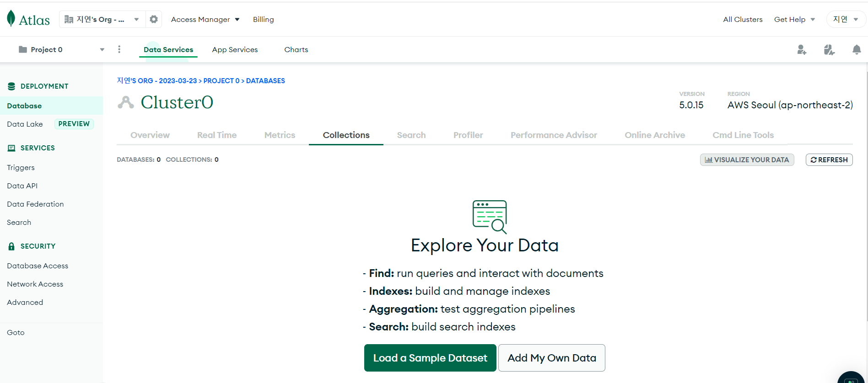
Task: Expand the Project 0 selector
Action: [x=62, y=49]
